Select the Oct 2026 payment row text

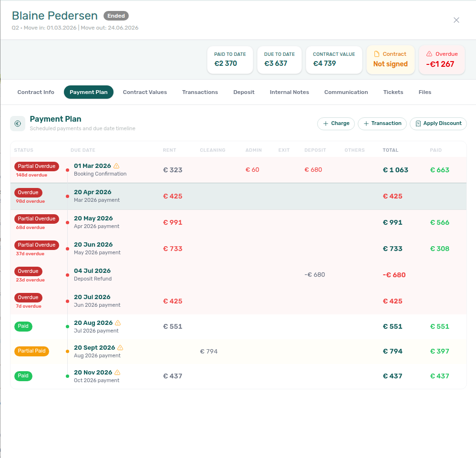pos(96,381)
